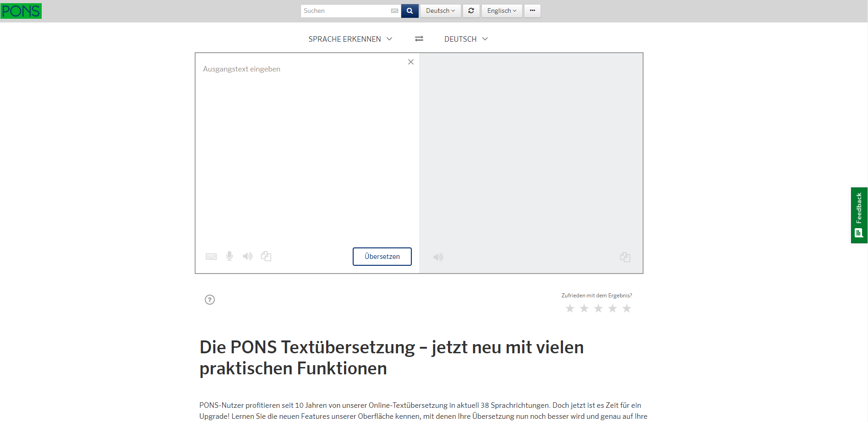Screen dimensions: 868x422
Task: Swap dictionary languages with the refresh icon
Action: pos(471,11)
